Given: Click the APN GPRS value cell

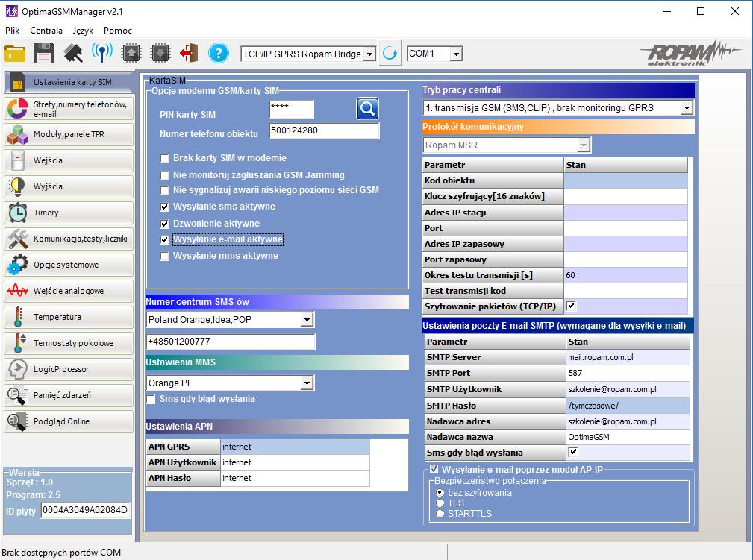Looking at the screenshot, I should pos(295,447).
